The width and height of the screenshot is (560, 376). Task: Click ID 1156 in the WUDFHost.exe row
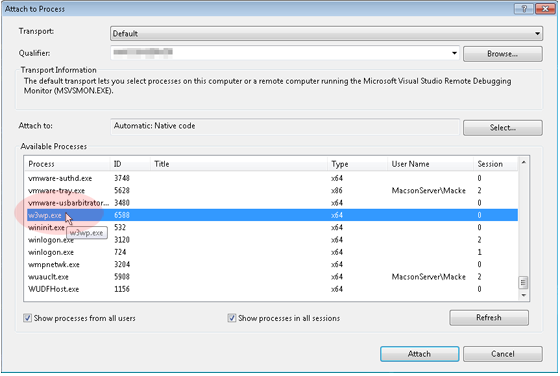coord(122,289)
